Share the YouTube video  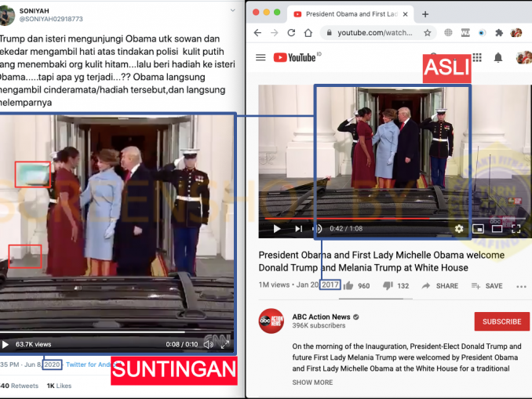point(439,286)
